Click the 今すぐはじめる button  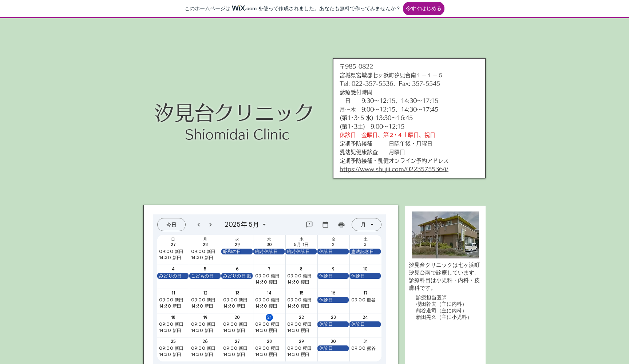tap(423, 8)
